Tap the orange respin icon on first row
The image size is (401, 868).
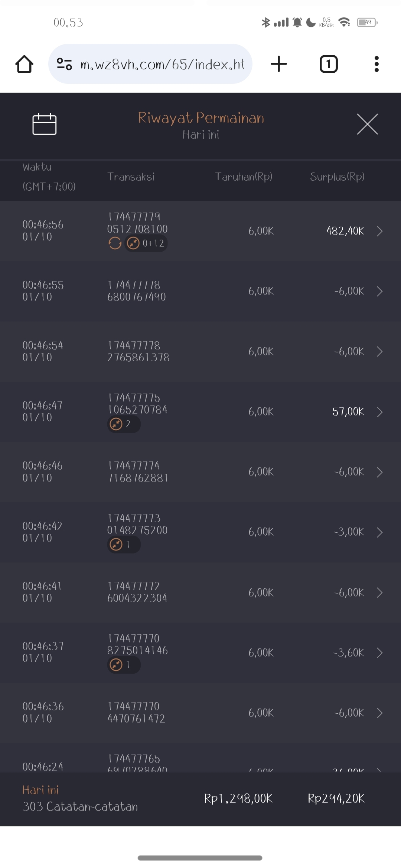[x=115, y=243]
